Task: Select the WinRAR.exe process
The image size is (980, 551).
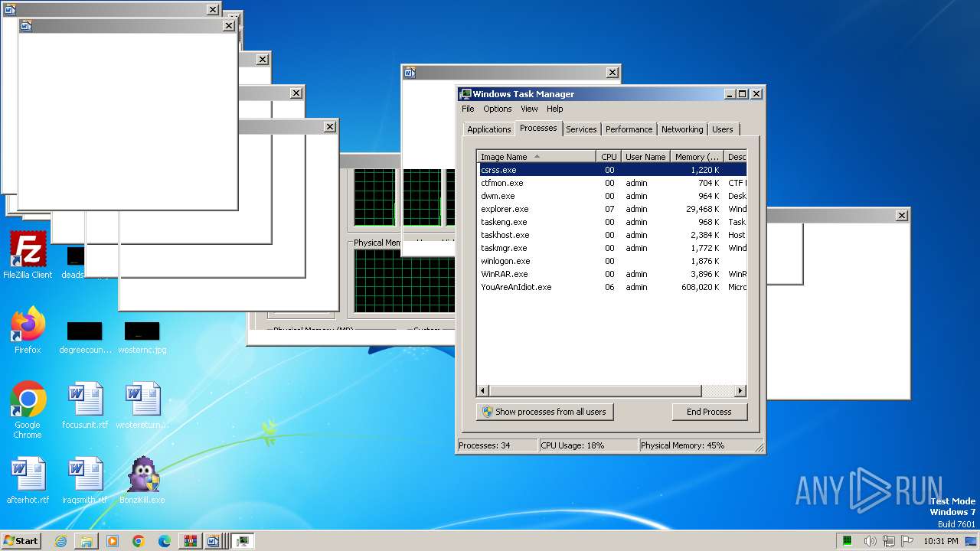Action: click(x=612, y=274)
